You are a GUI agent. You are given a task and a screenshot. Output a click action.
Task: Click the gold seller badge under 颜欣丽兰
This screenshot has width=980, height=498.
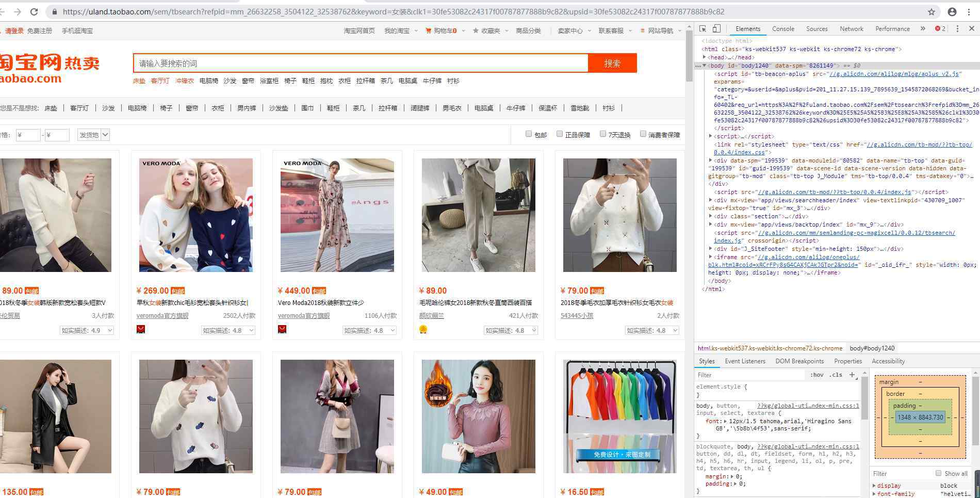tap(423, 329)
